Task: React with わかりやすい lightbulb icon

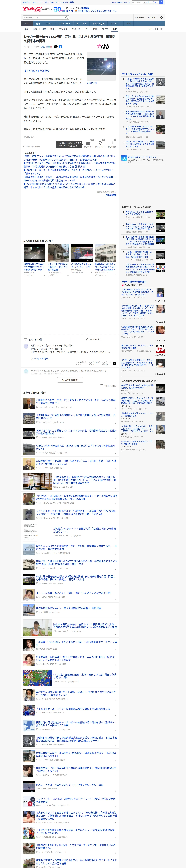Action: point(100,143)
